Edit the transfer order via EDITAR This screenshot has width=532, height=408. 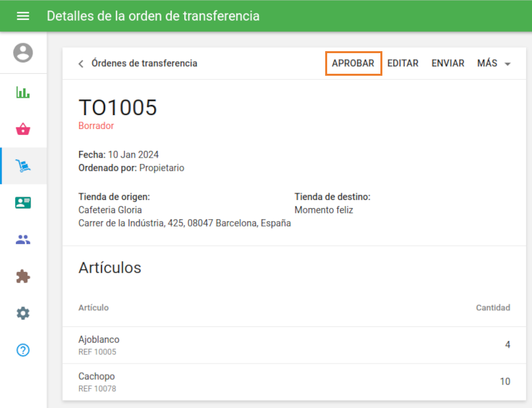click(403, 63)
